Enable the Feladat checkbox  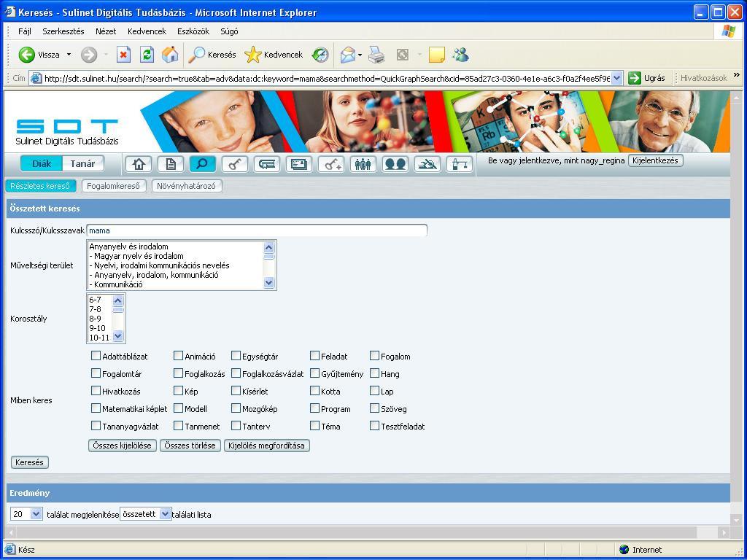click(x=314, y=356)
